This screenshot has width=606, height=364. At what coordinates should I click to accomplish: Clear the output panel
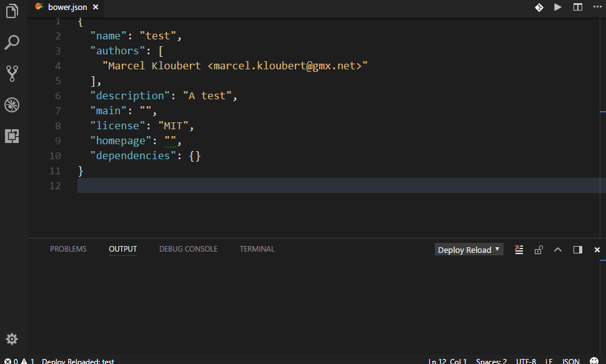[519, 250]
